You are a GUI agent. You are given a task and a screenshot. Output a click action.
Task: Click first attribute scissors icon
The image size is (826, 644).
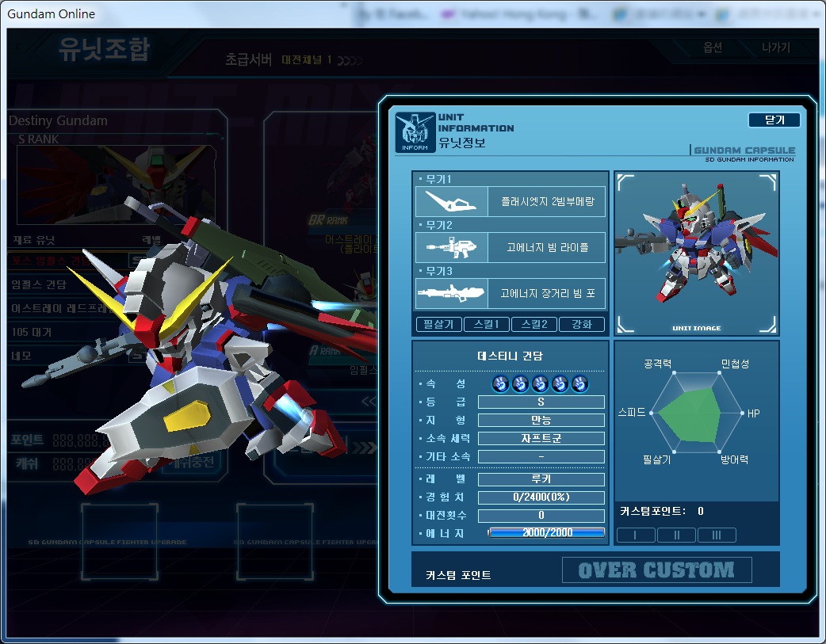pos(500,384)
